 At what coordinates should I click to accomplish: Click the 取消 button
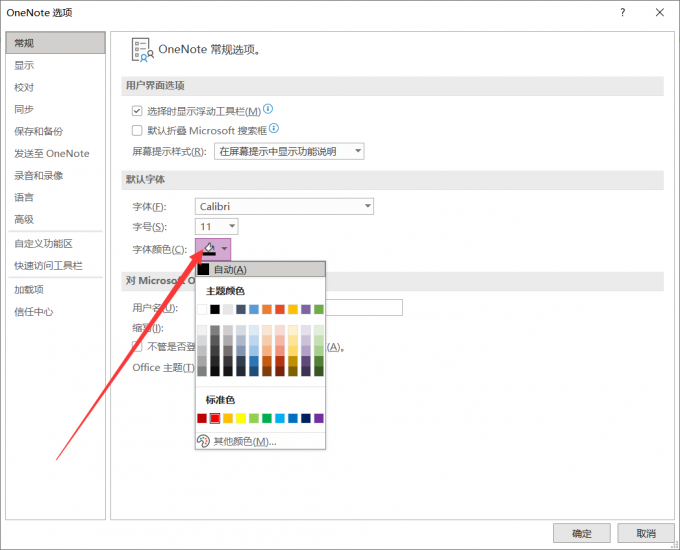pos(646,533)
